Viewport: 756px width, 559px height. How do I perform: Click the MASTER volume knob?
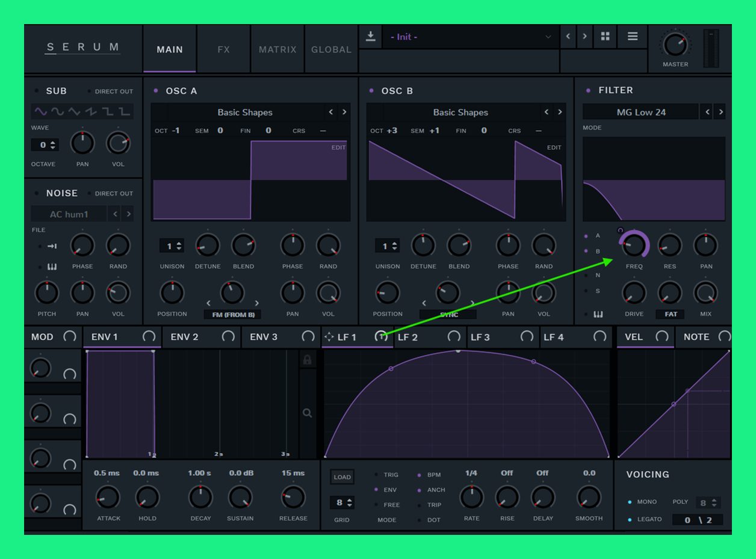click(675, 45)
